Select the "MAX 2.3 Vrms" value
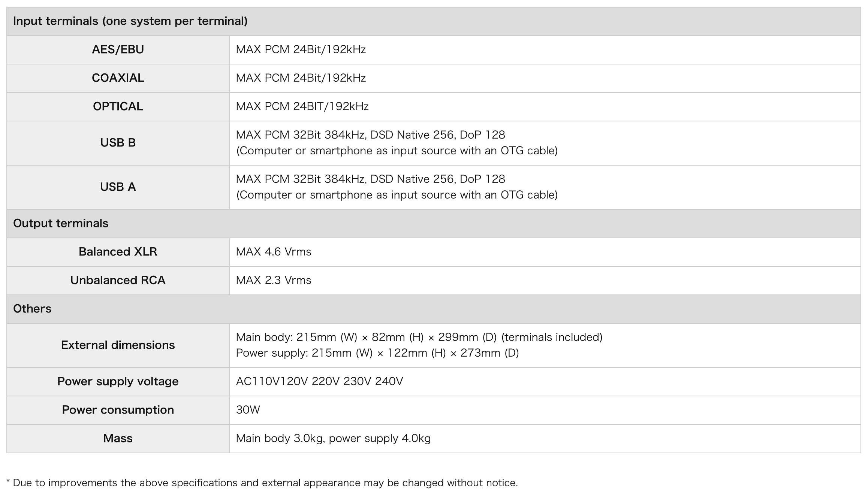The image size is (868, 502). pos(274,280)
